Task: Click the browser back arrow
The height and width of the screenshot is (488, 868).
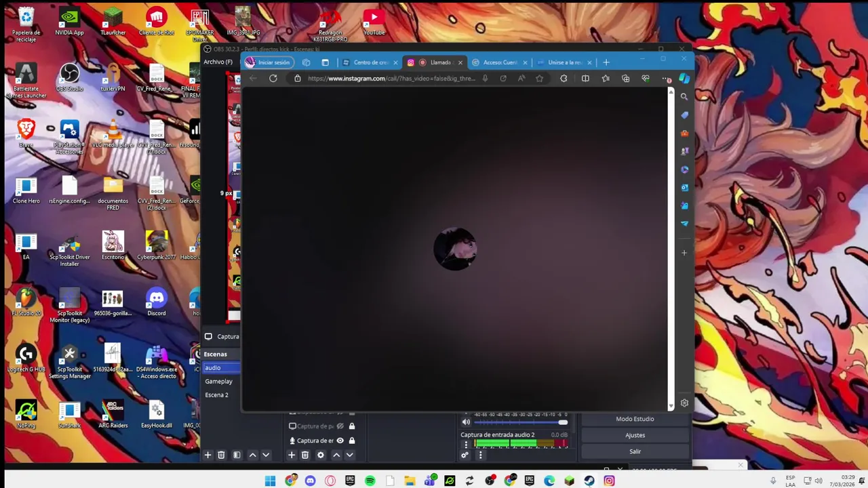Action: (253, 79)
